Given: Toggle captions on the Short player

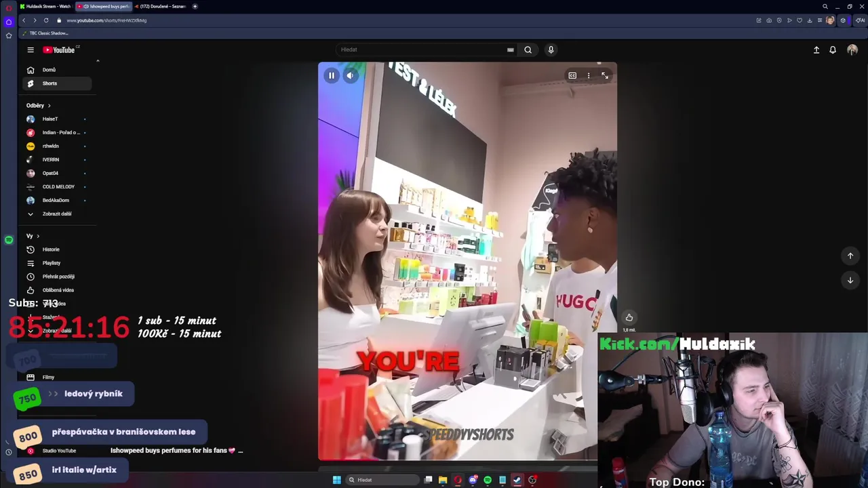Looking at the screenshot, I should [572, 75].
